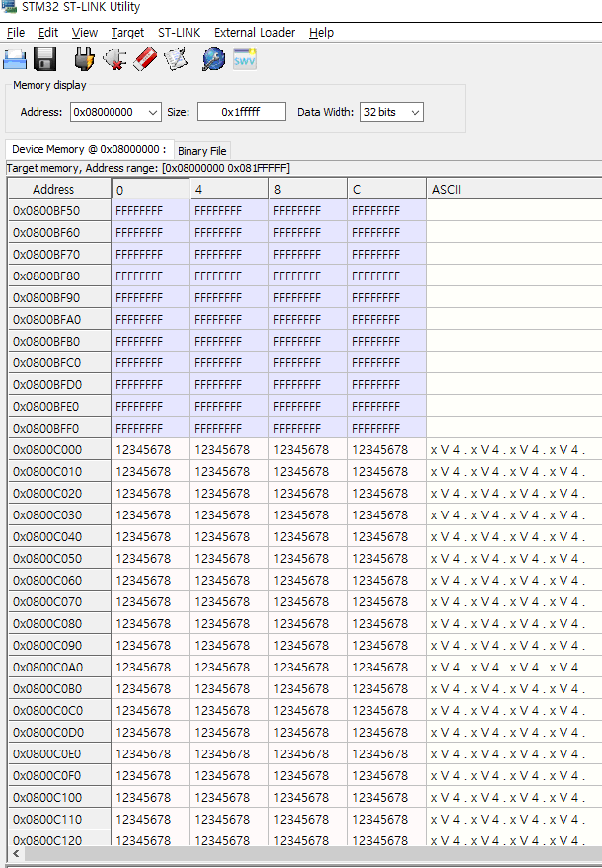Click column 4 cell in row 0x0800C010
Viewport: 602px width, 868px height.
coord(230,471)
